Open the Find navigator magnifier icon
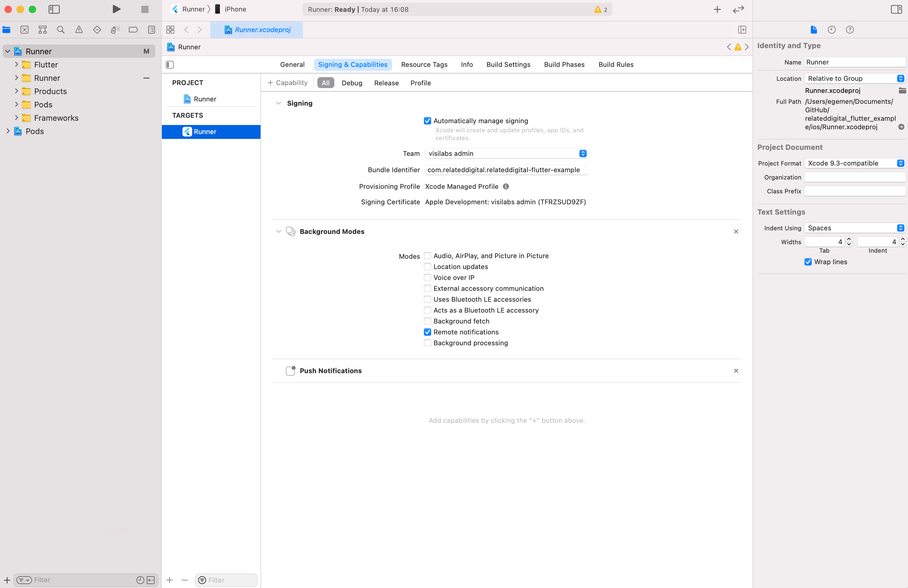Image resolution: width=908 pixels, height=588 pixels. pos(61,30)
